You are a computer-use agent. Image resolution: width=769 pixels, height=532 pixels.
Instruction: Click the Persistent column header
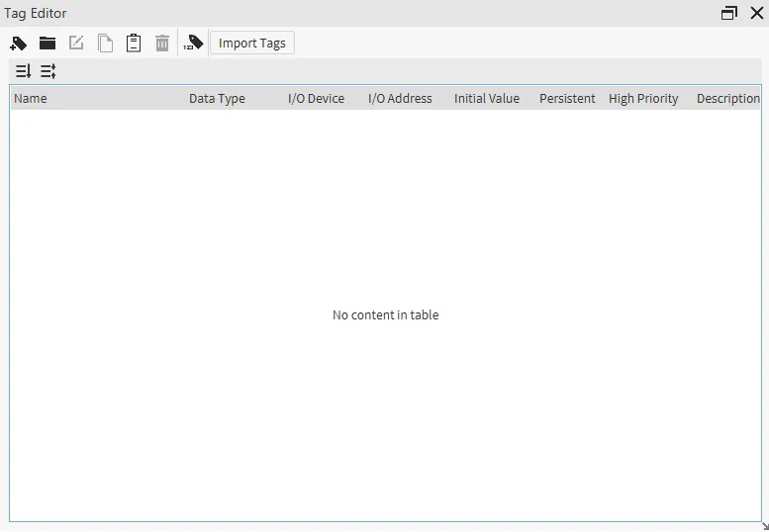point(567,99)
